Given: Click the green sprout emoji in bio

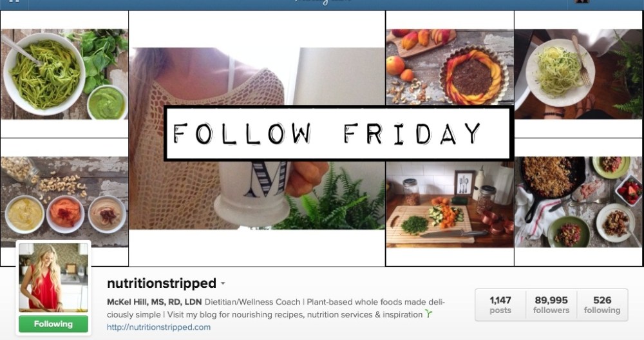Looking at the screenshot, I should (429, 314).
